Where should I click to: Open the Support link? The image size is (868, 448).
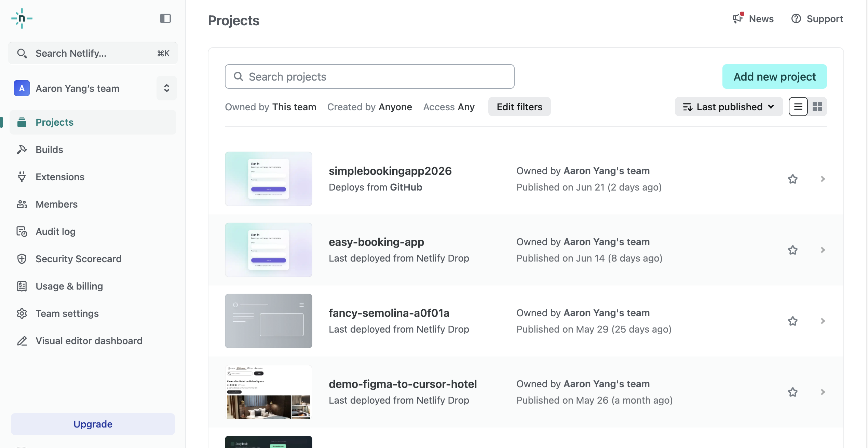(x=817, y=19)
